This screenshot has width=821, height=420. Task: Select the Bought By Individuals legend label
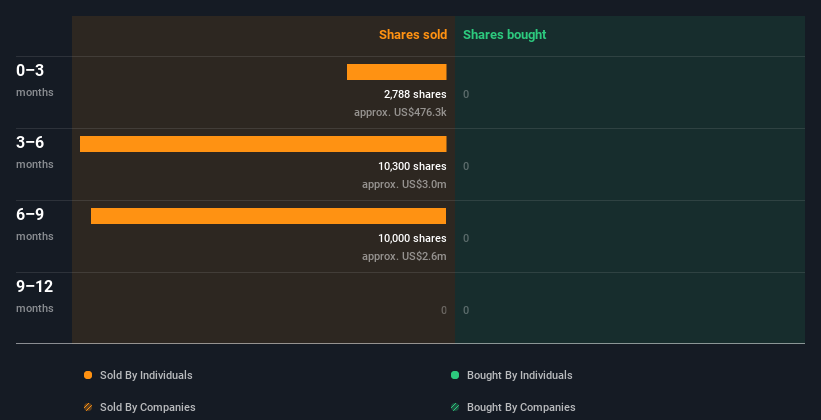coord(519,375)
